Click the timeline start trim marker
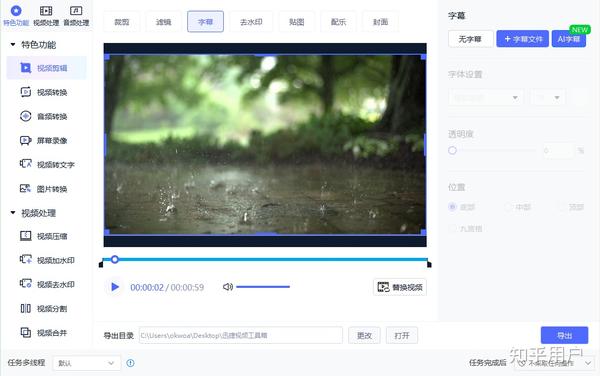 click(101, 264)
